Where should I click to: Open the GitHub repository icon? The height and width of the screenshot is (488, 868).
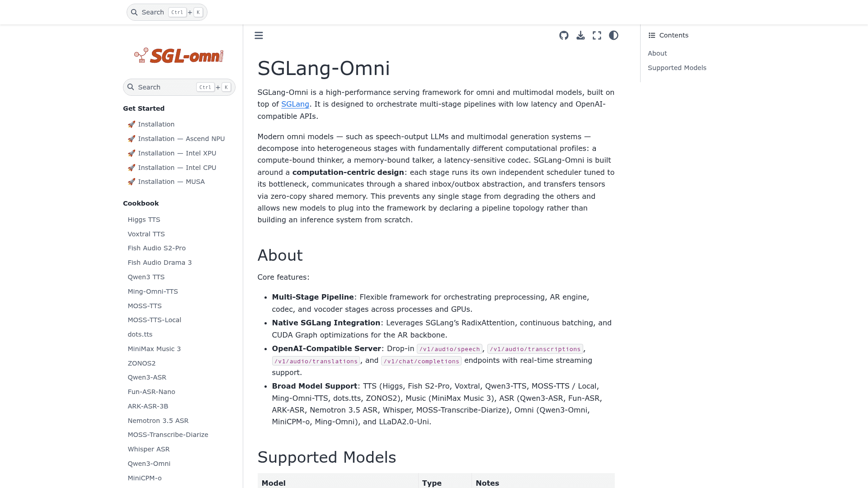point(564,35)
